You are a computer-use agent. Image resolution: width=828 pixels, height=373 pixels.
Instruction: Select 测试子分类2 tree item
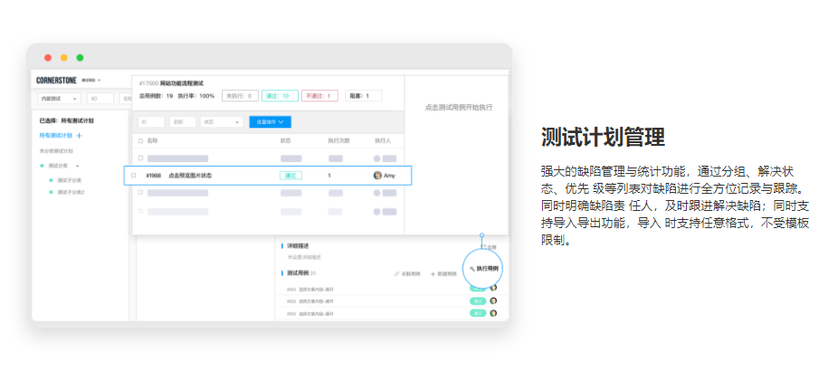[x=70, y=192]
